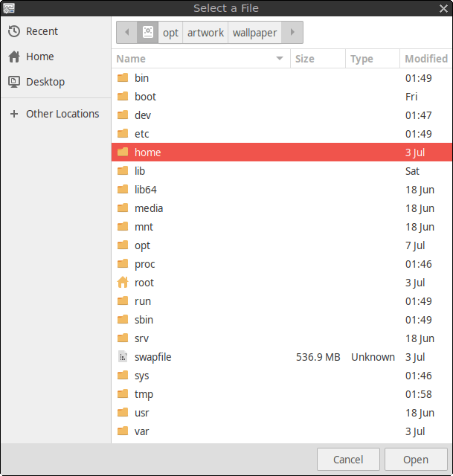This screenshot has height=476, width=453.
Task: Click the path bar forward arrow
Action: [292, 32]
